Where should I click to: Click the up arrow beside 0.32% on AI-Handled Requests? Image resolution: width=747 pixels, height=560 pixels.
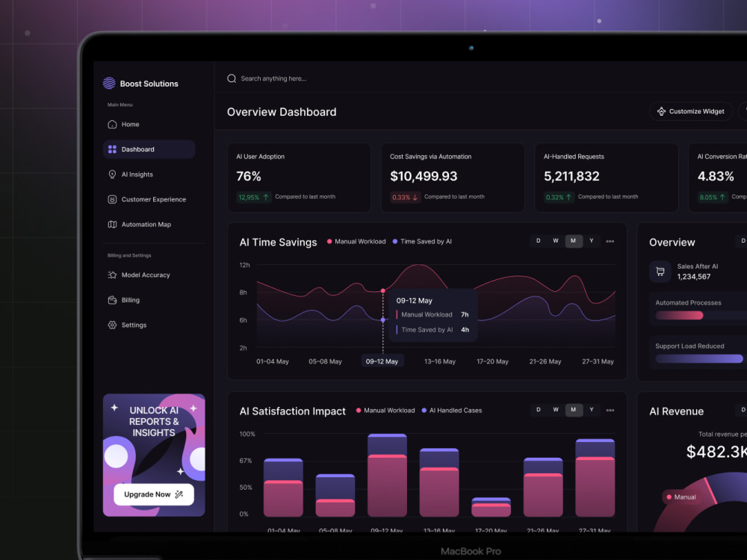click(x=568, y=197)
